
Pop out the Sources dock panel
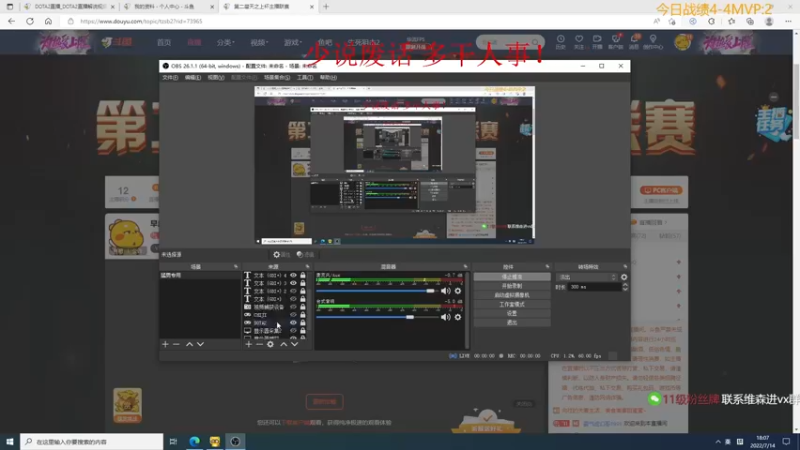[x=307, y=267]
